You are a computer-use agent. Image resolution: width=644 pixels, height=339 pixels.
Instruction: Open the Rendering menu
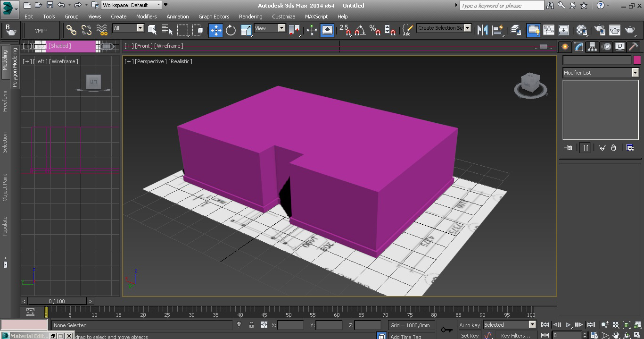tap(250, 17)
